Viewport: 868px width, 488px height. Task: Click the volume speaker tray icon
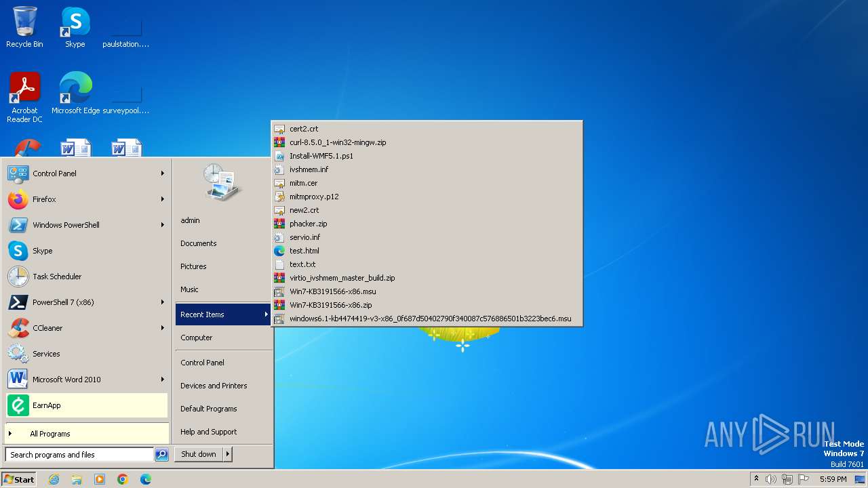tap(771, 479)
